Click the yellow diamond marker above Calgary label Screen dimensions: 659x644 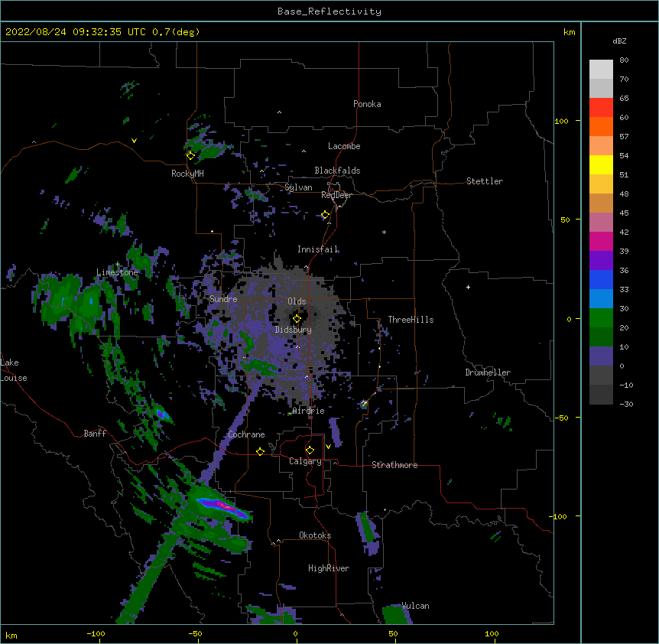[310, 450]
